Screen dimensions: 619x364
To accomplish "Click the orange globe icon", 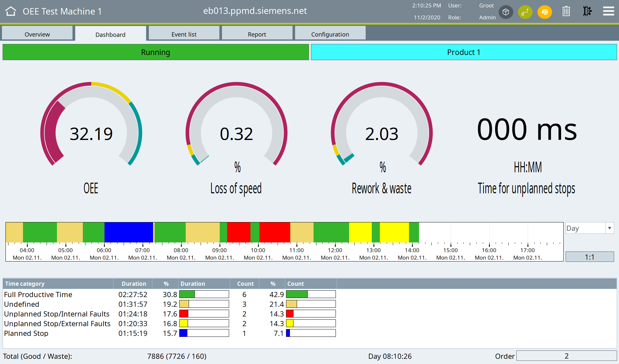I will point(545,12).
